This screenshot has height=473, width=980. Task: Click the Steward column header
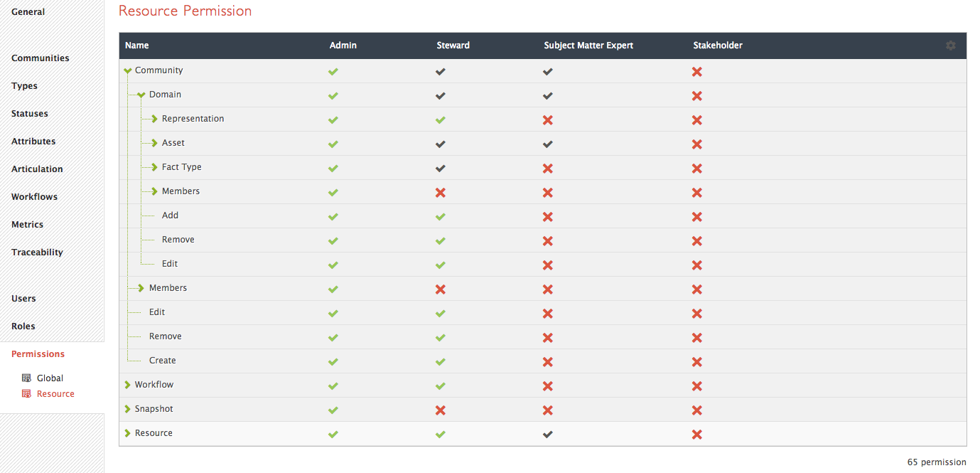click(453, 46)
